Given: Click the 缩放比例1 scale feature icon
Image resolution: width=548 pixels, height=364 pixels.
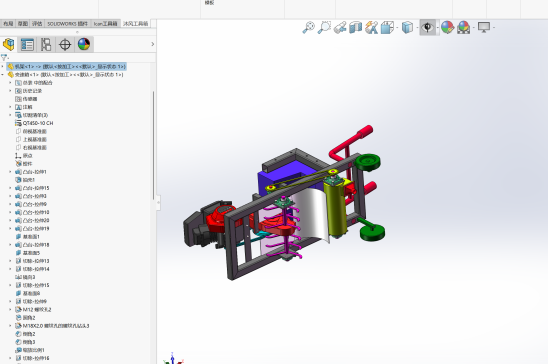Looking at the screenshot, I should [18, 350].
